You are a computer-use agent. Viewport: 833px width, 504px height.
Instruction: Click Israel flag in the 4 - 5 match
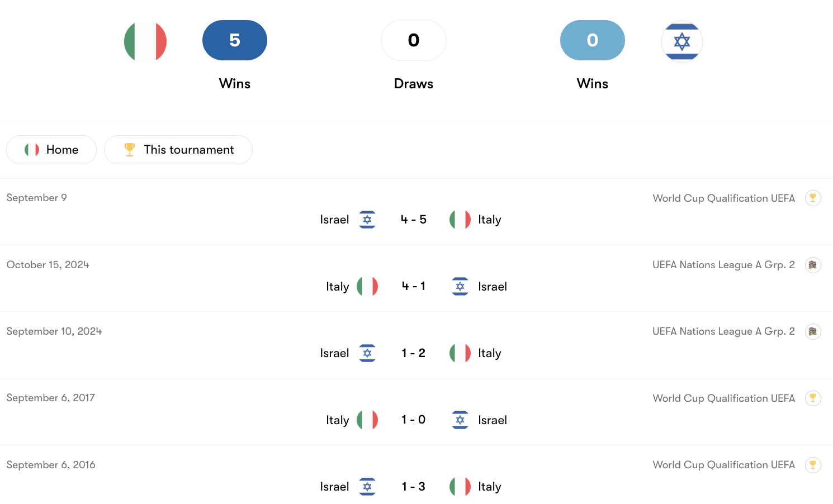click(x=367, y=220)
